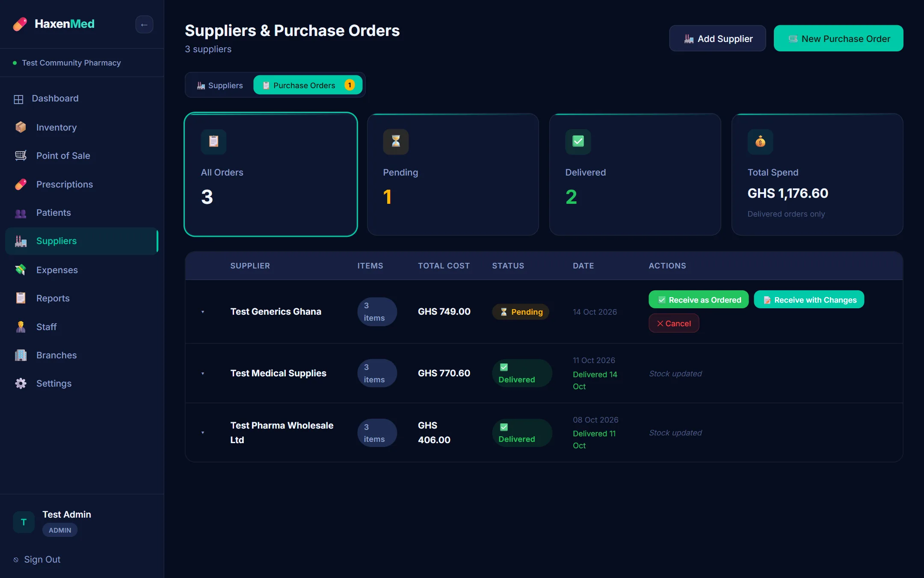The width and height of the screenshot is (924, 578).
Task: Click the money bag icon on Total Spend card
Action: [760, 141]
